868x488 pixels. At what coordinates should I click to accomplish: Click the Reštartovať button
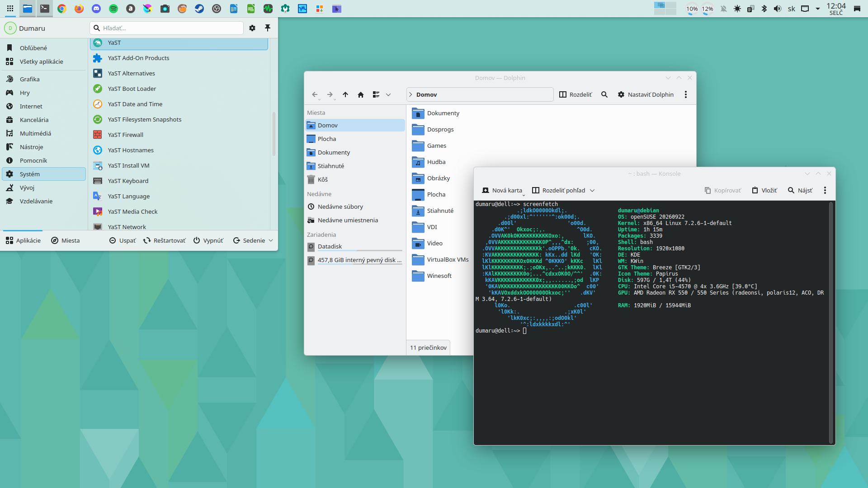tap(164, 240)
